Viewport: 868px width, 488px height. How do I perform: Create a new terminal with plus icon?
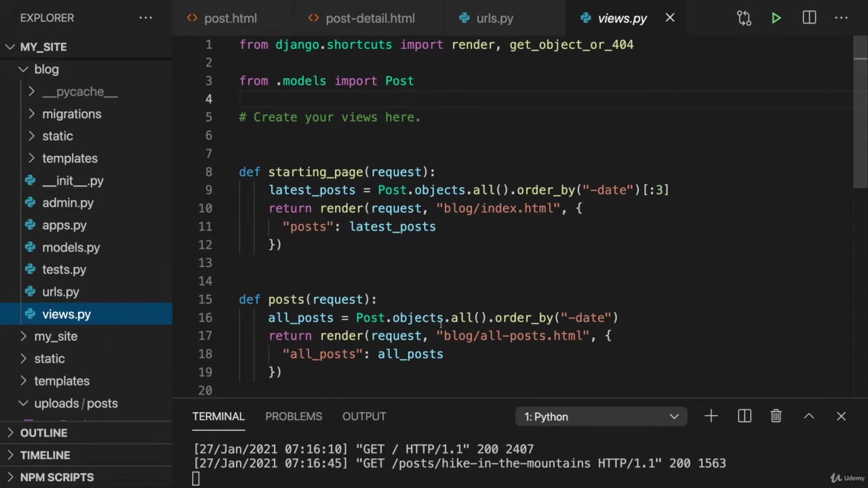point(711,416)
